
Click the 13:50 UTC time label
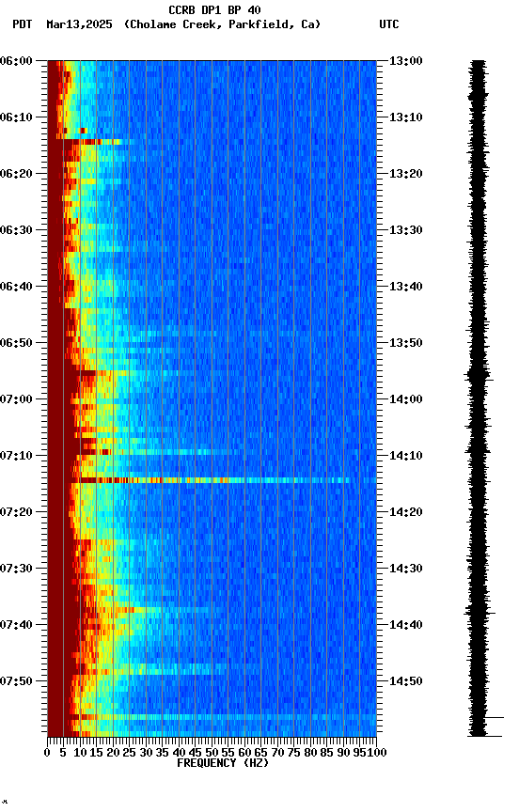(x=406, y=343)
